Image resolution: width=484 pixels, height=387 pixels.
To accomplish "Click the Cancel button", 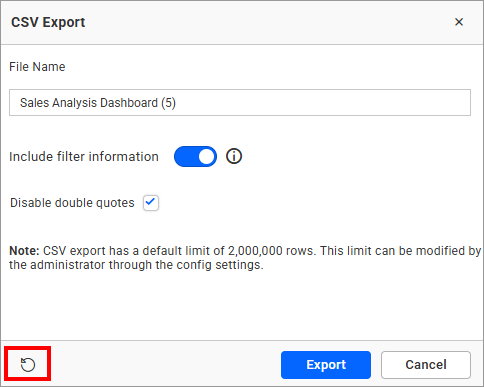I will (426, 365).
